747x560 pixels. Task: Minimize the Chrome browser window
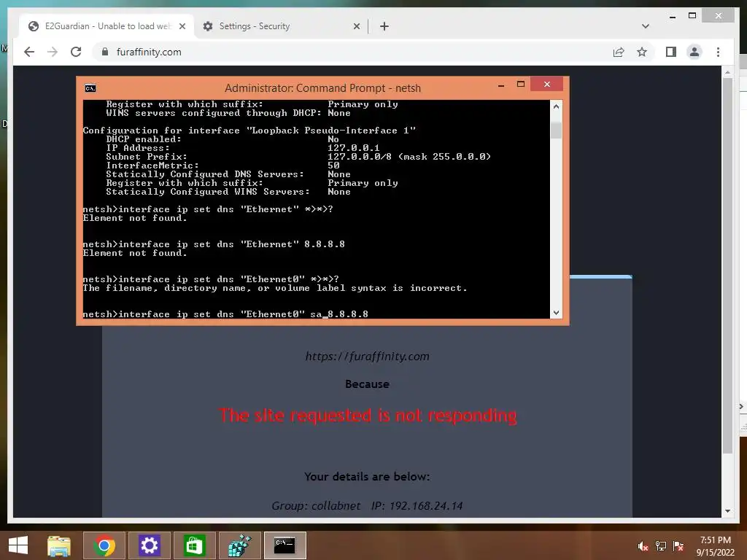(672, 17)
